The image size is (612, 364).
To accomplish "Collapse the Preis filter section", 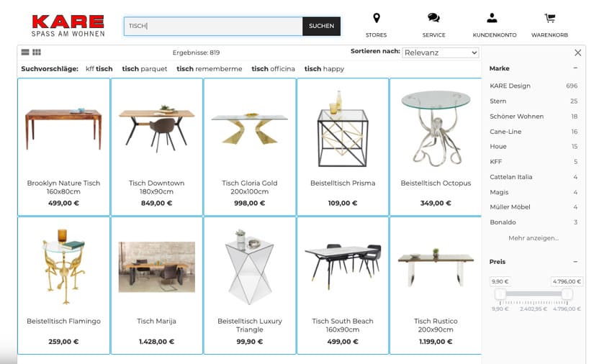I will point(575,262).
